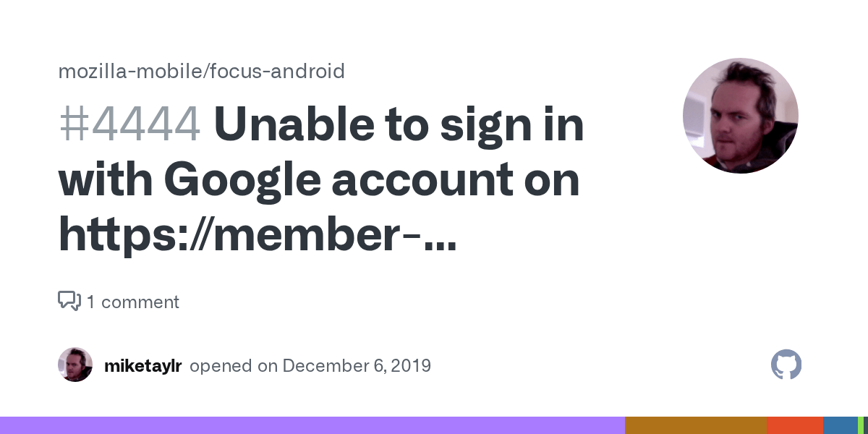Select the light green language bar segment
The image size is (868, 434).
pos(861,425)
